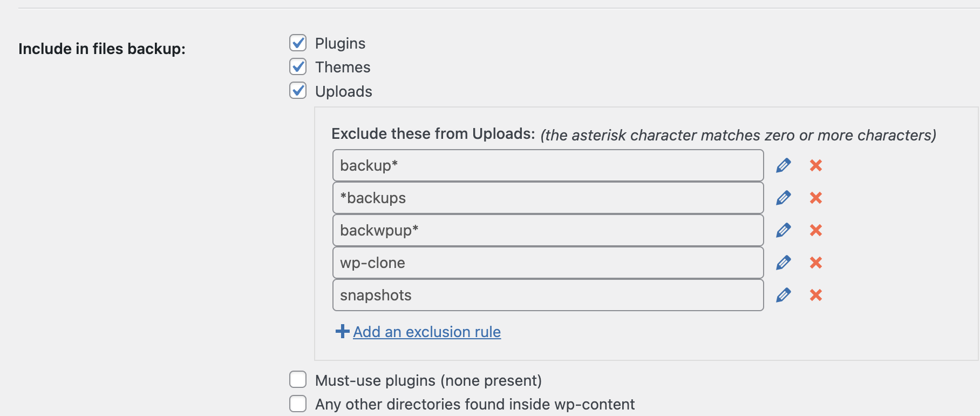Viewport: 980px width, 416px height.
Task: Delete the snapshots exclusion rule
Action: tap(816, 295)
